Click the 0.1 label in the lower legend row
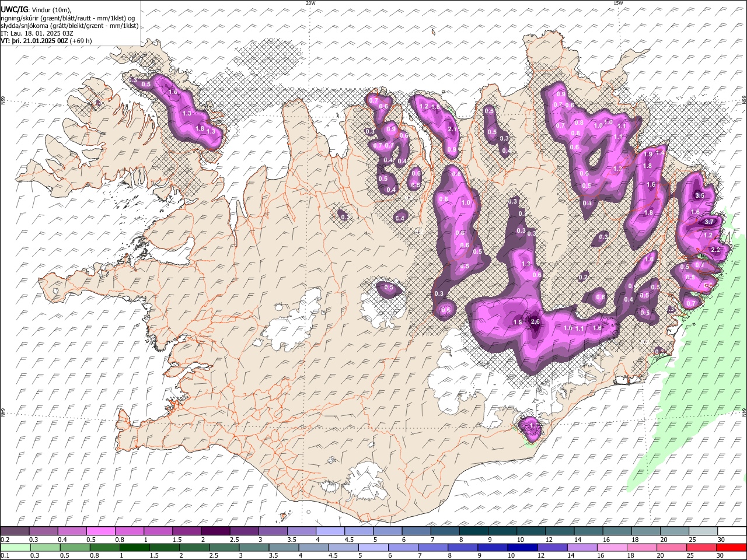This screenshot has width=747, height=560. [x=4, y=556]
